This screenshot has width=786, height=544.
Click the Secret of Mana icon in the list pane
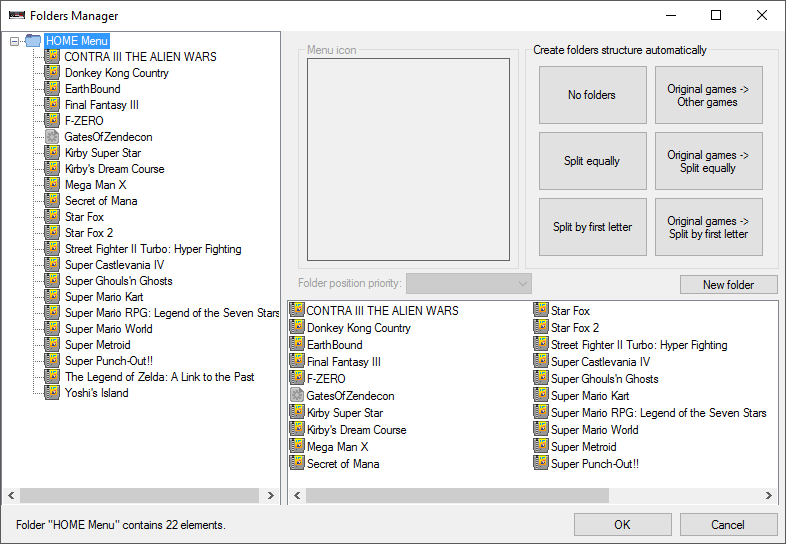(297, 464)
